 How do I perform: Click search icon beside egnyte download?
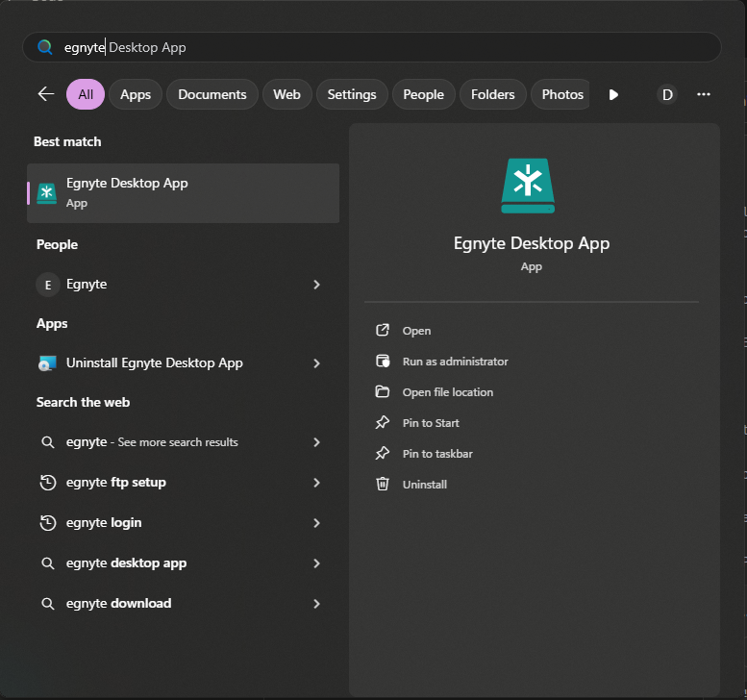(48, 604)
